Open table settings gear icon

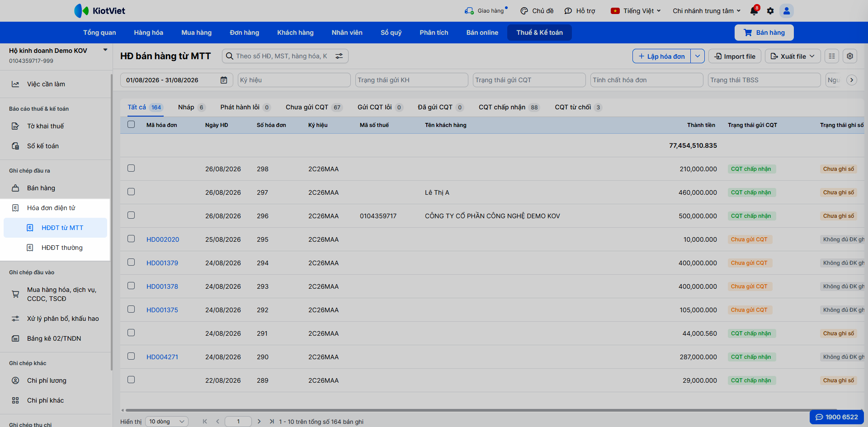pos(850,56)
